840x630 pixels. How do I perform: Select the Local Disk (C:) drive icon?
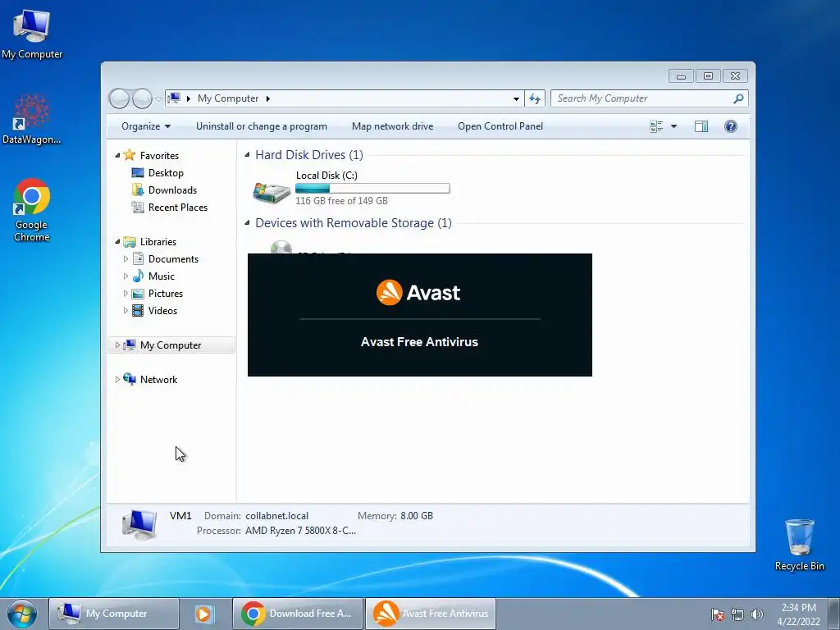272,191
